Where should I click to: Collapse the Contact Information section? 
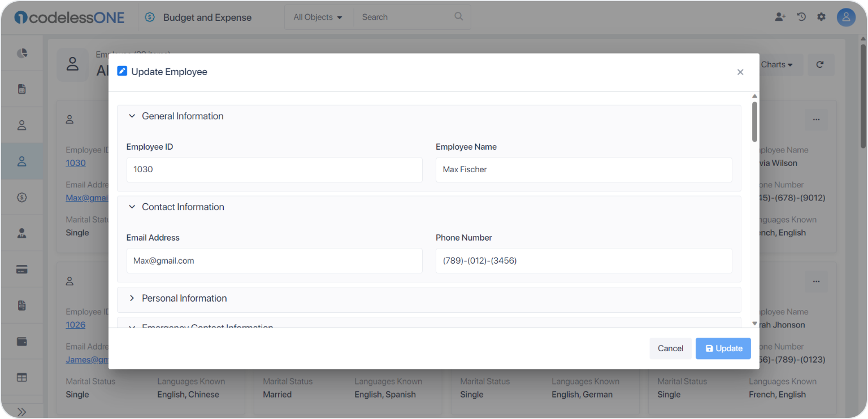132,207
